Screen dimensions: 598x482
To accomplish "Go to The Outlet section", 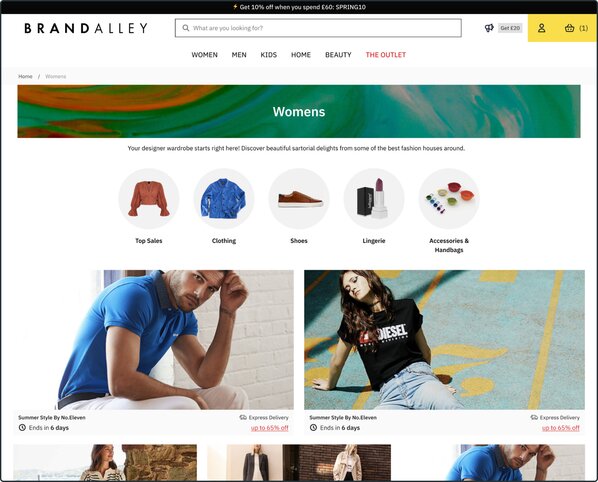I will coord(386,55).
